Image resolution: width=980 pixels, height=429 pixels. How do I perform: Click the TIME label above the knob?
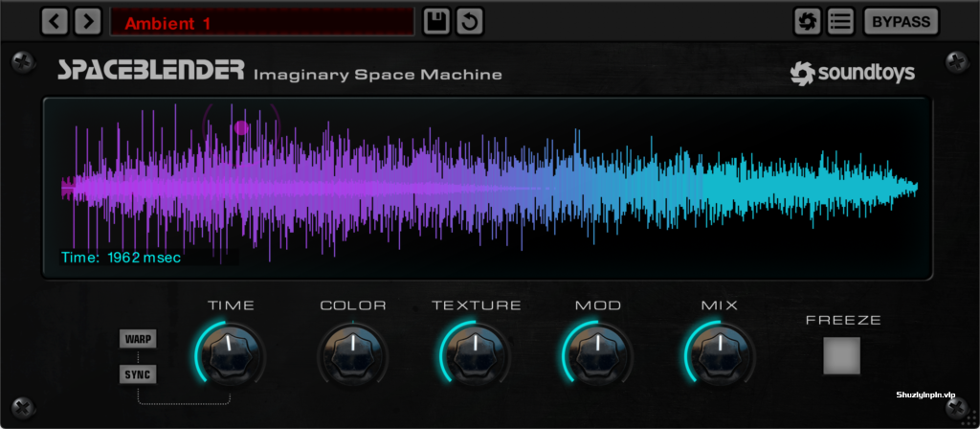coord(231,305)
